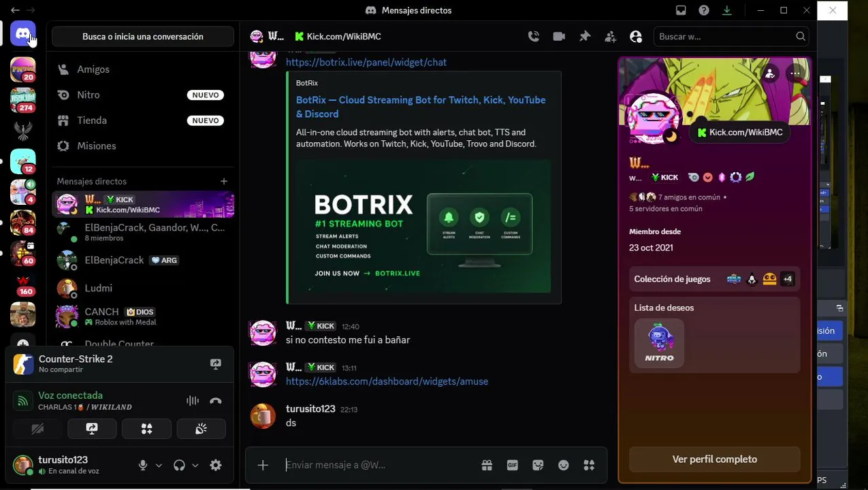Viewport: 868px width, 490px height.
Task: Share Counter-Strike 2 screen icon
Action: click(x=216, y=364)
